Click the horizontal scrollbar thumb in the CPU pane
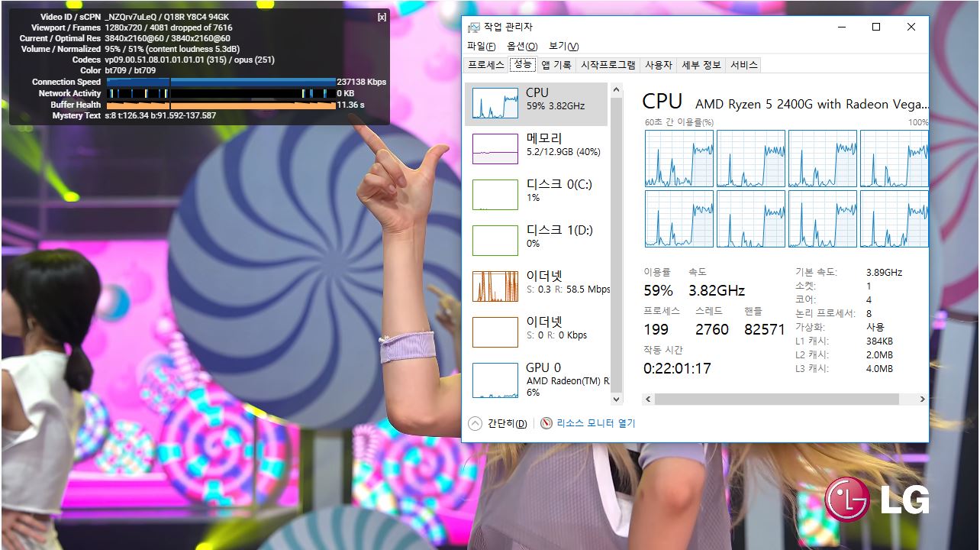980x550 pixels. tap(777, 400)
